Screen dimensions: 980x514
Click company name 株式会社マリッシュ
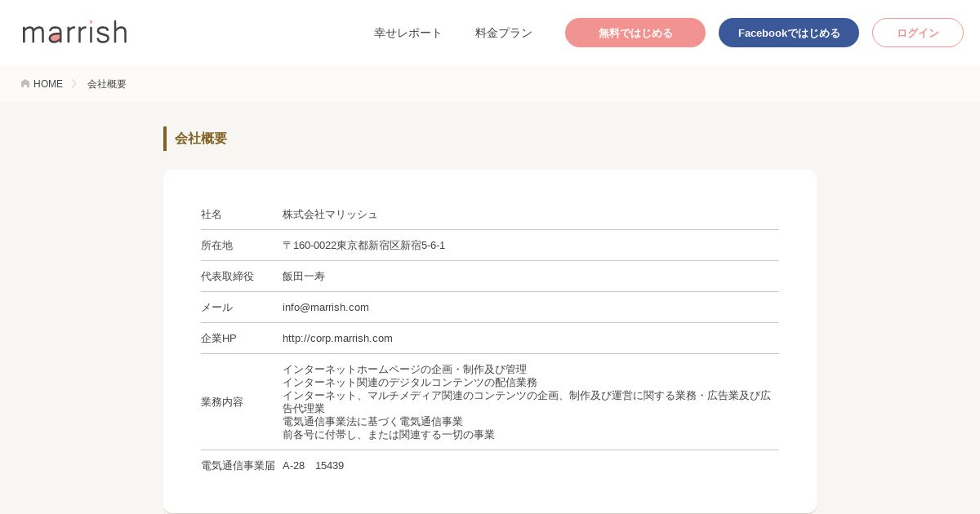[x=330, y=215]
